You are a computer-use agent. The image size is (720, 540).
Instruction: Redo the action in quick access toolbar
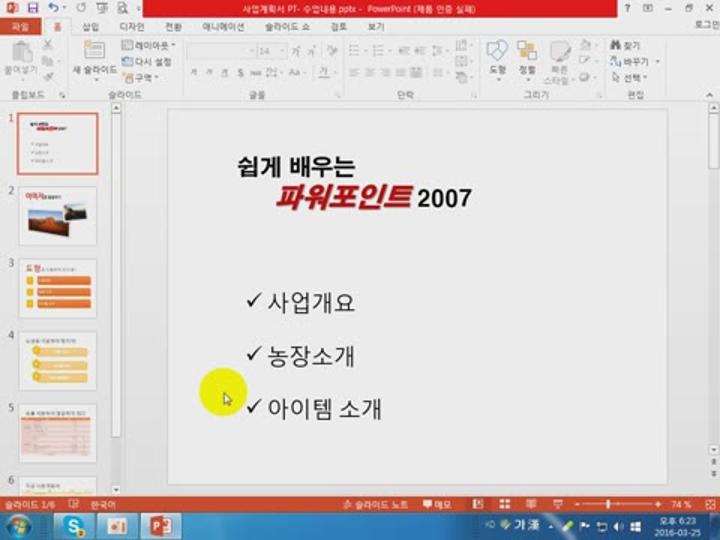click(81, 8)
